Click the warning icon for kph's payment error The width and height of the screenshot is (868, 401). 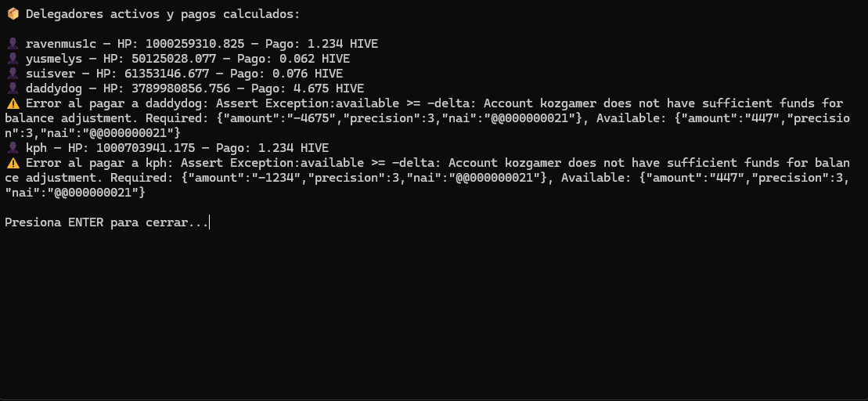click(13, 163)
